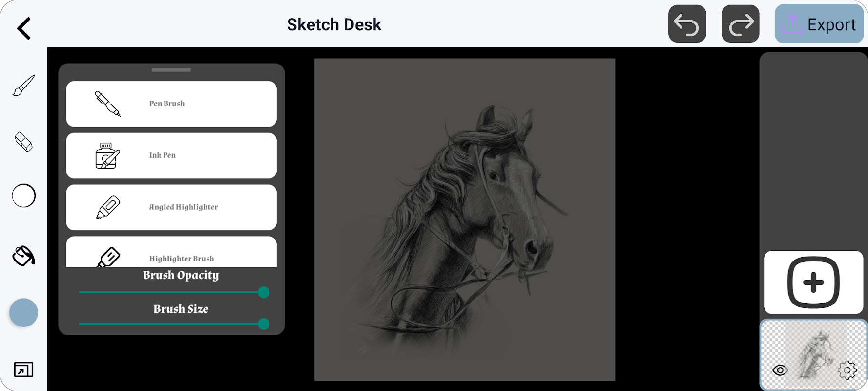The height and width of the screenshot is (391, 868).
Task: Add a new layer
Action: [813, 282]
